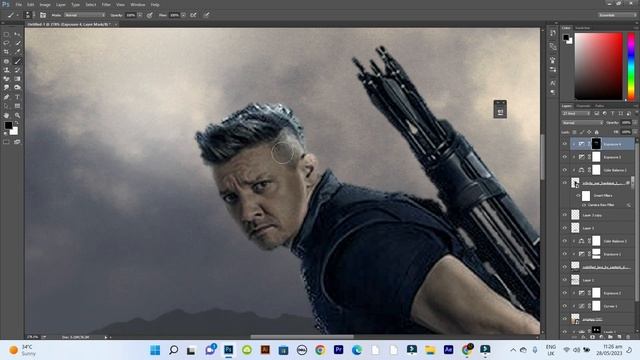Select the Horizontal Type tool

point(18,97)
